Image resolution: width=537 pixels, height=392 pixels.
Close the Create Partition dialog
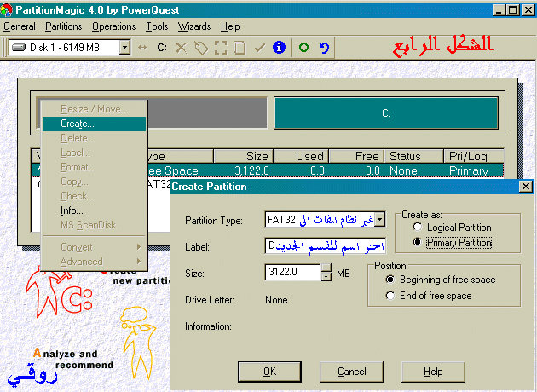pyautogui.click(x=525, y=187)
